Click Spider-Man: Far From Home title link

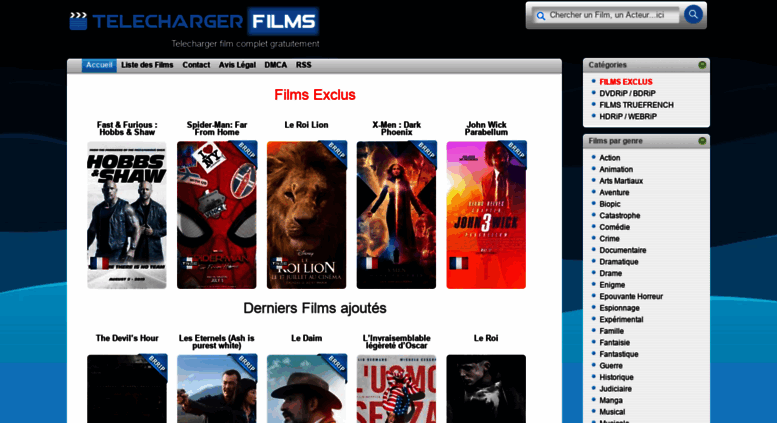click(217, 128)
